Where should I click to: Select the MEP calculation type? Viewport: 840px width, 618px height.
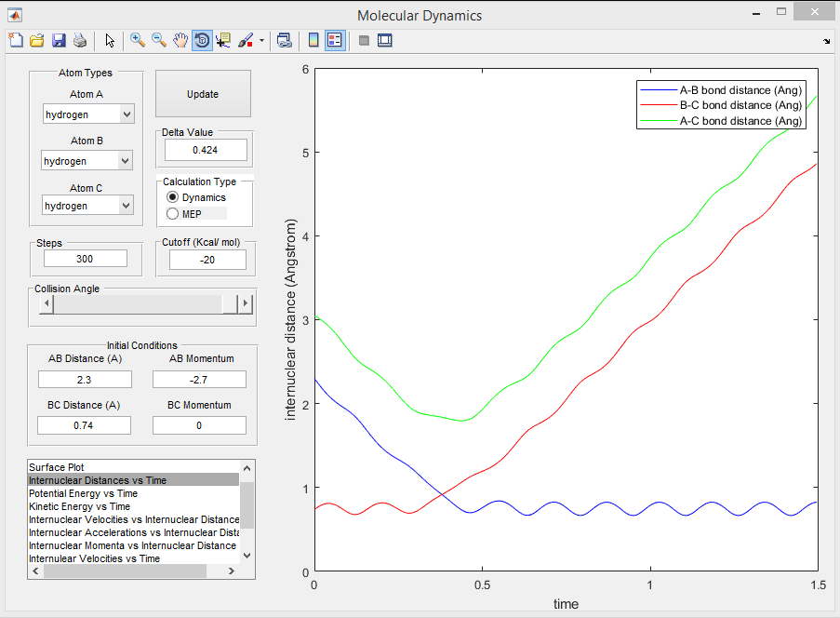pos(172,214)
